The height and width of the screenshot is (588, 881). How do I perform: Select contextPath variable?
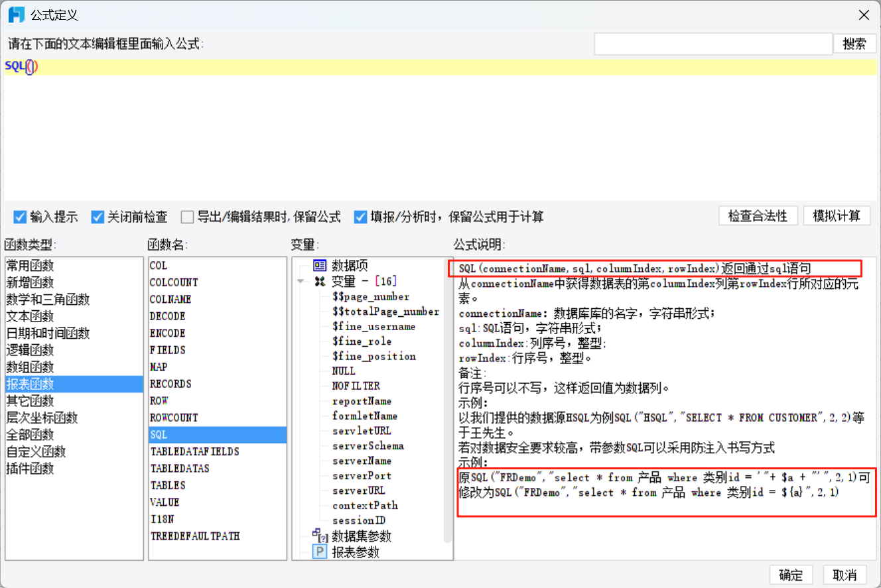tap(364, 505)
